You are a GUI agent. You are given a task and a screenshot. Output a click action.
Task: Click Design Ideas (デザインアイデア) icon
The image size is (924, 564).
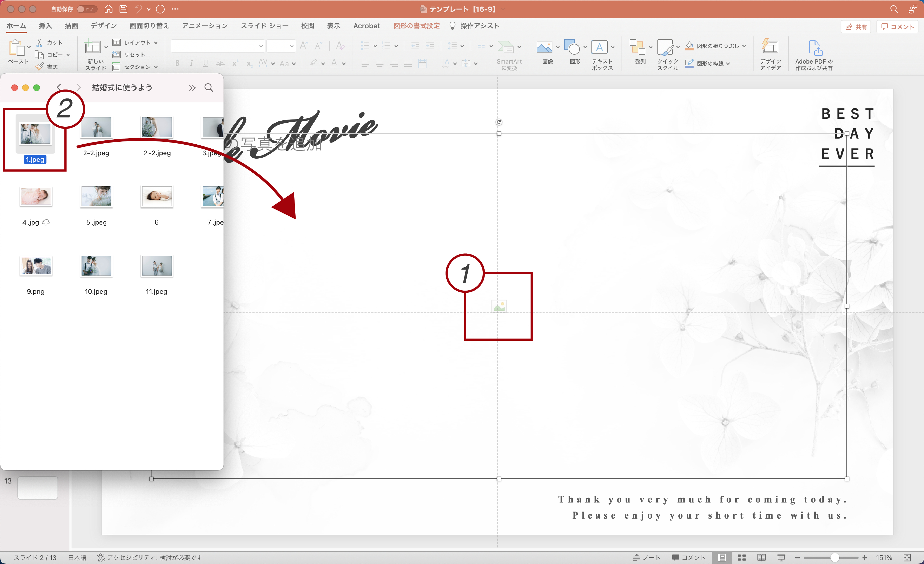pos(770,46)
